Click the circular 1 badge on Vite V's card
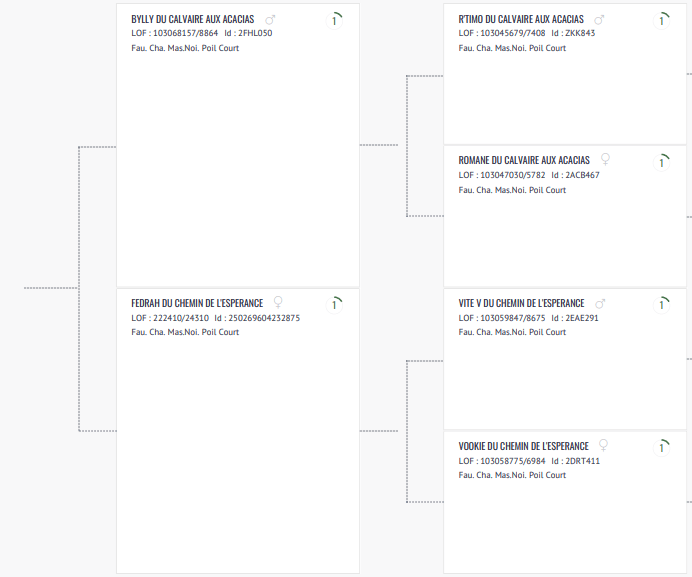The width and height of the screenshot is (692, 577). (x=662, y=304)
